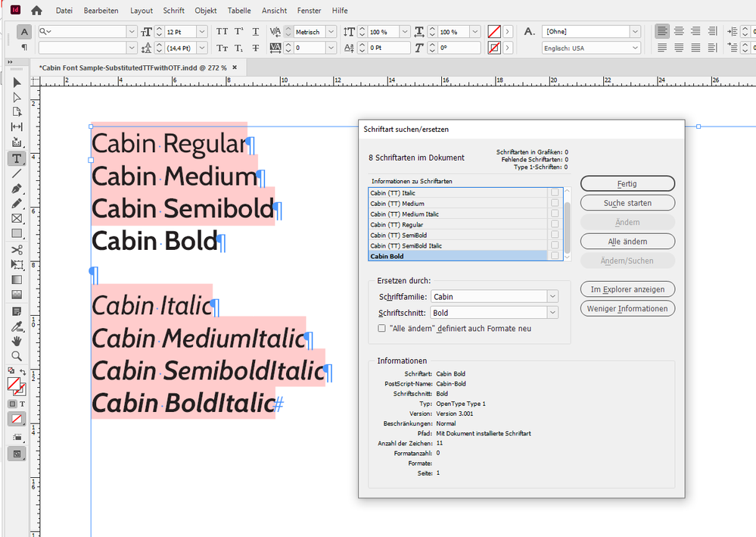Screen dimensions: 756x537
Task: Select the Type tool
Action: point(16,158)
